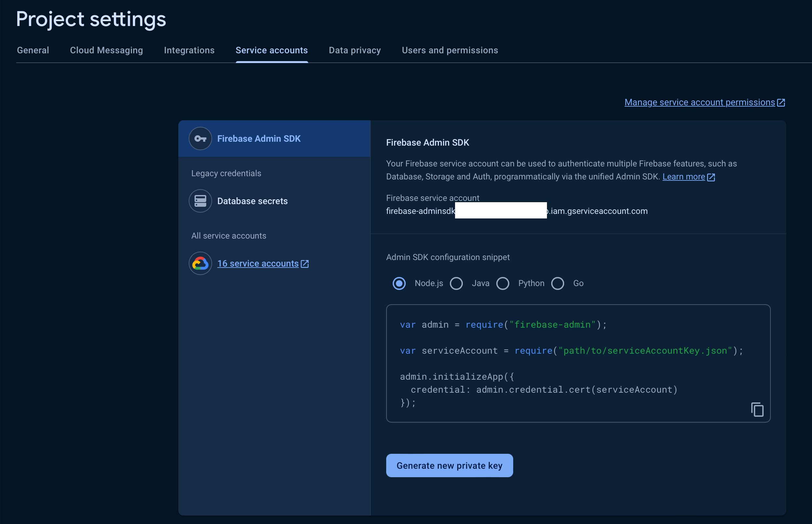Click the Firebase service account email address

point(517,211)
